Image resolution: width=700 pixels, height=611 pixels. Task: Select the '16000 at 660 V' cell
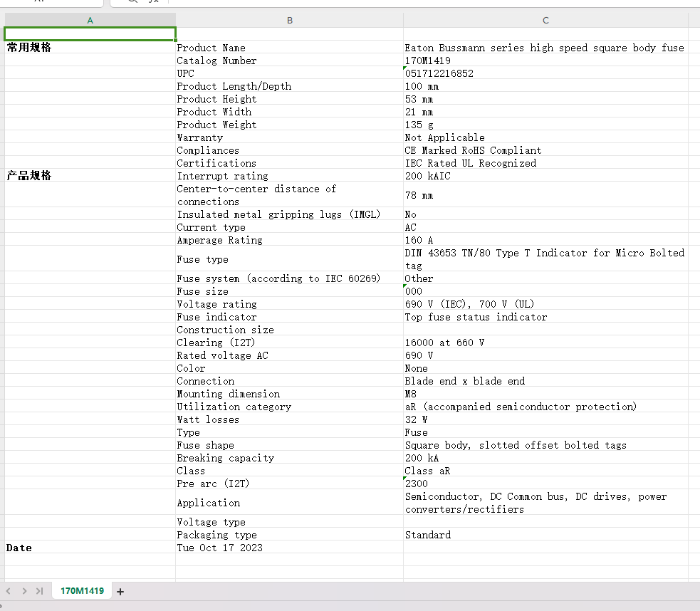[545, 343]
